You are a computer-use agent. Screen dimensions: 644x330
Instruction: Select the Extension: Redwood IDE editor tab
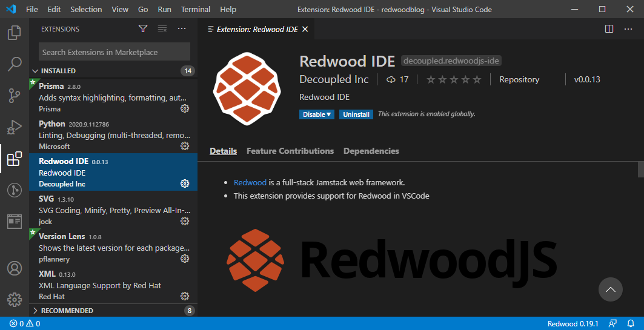pyautogui.click(x=257, y=29)
